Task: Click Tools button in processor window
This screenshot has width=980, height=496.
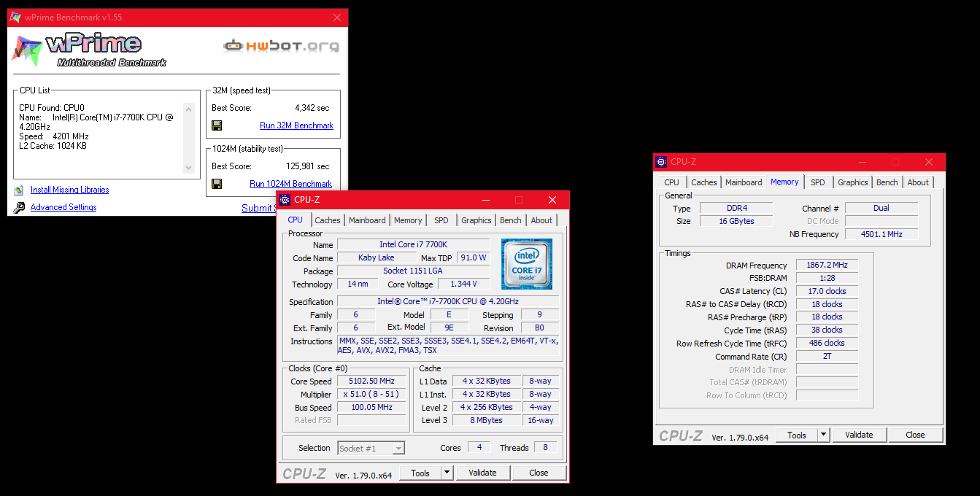Action: 420,473
